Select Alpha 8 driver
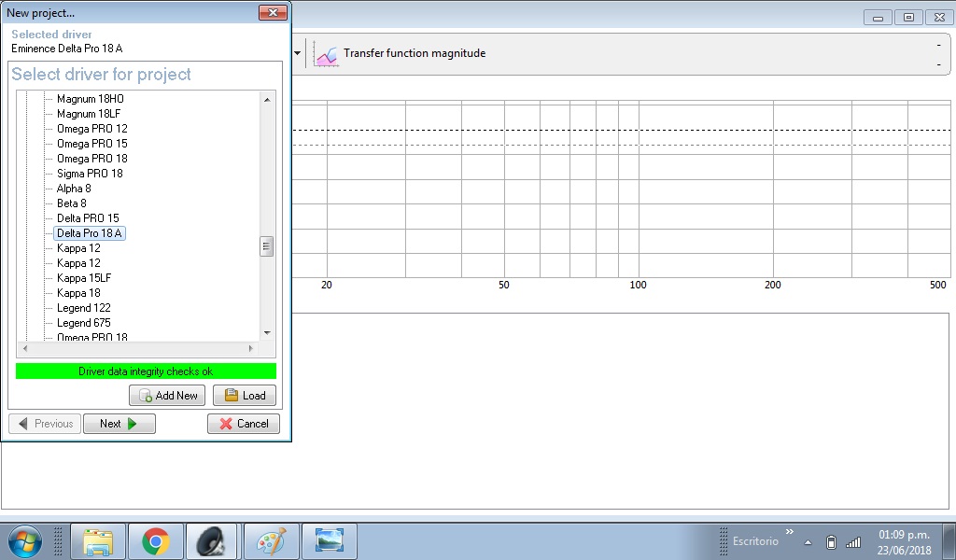The width and height of the screenshot is (956, 560). coord(74,189)
